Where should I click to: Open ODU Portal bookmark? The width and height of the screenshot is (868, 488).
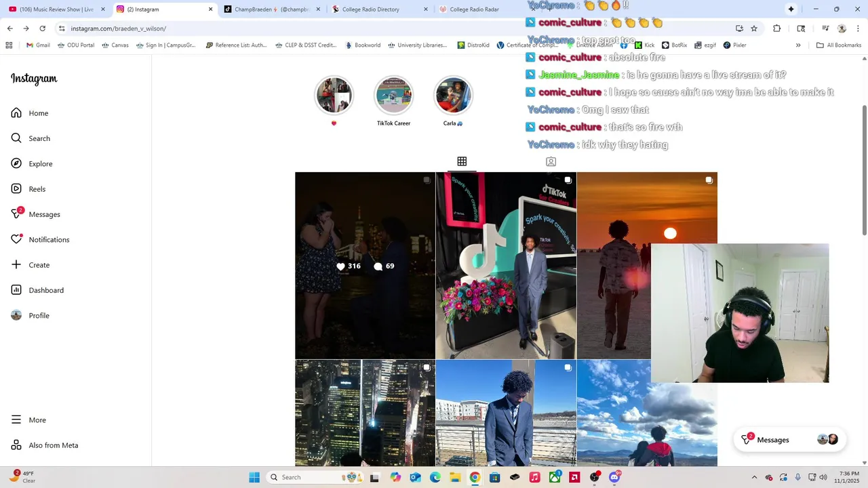coord(76,45)
